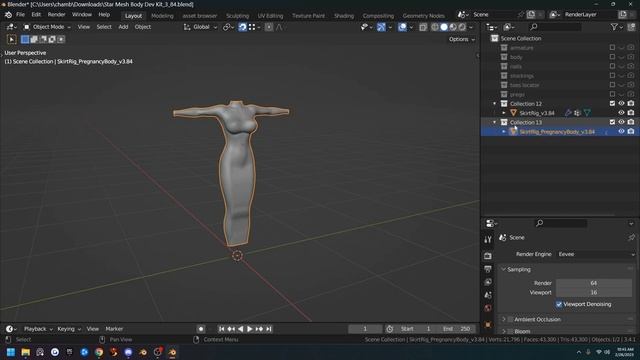Click new collection icon in outliner header
640x360 pixels.
(631, 27)
